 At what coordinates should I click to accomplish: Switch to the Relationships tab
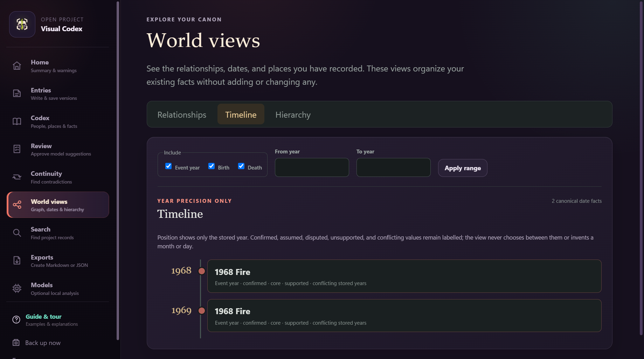(182, 115)
